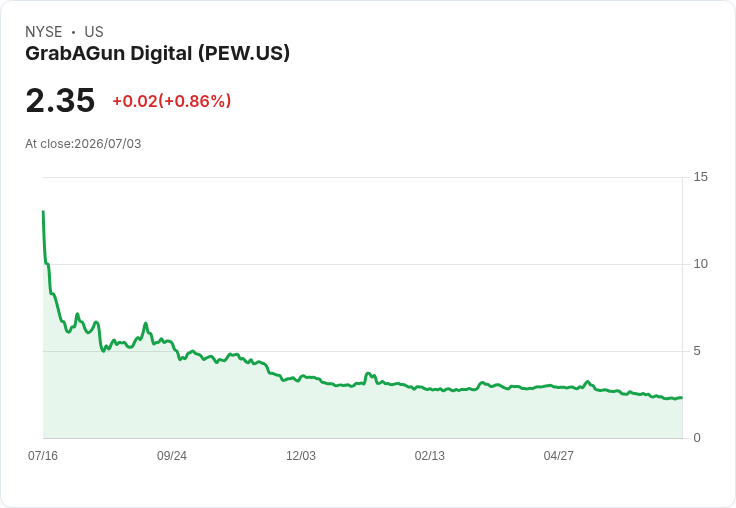Click the 10 value on price axis

click(700, 264)
